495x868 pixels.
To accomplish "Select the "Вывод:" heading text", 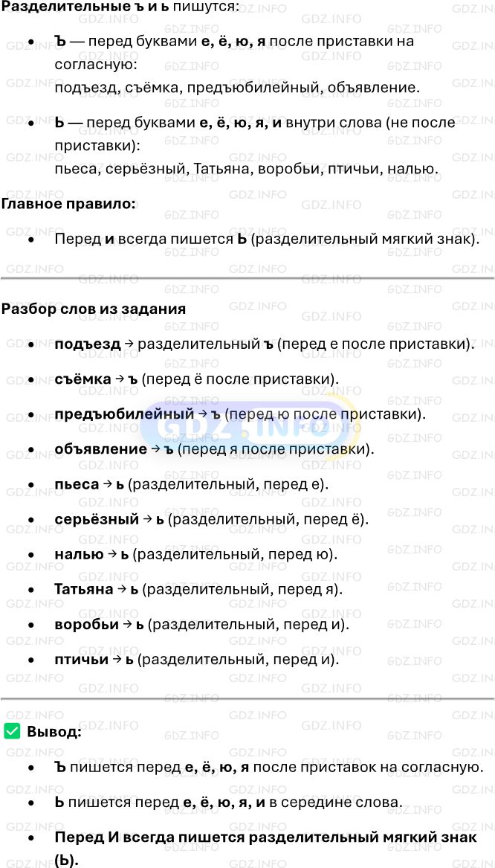I will pos(54,731).
